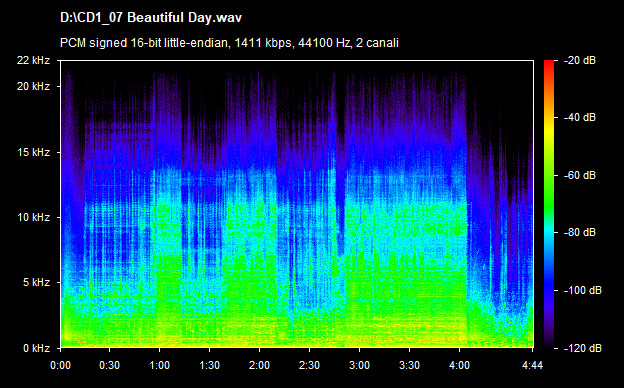Viewport: 624px width, 388px height.
Task: Click the '2:30' time axis label
Action: pyautogui.click(x=309, y=365)
